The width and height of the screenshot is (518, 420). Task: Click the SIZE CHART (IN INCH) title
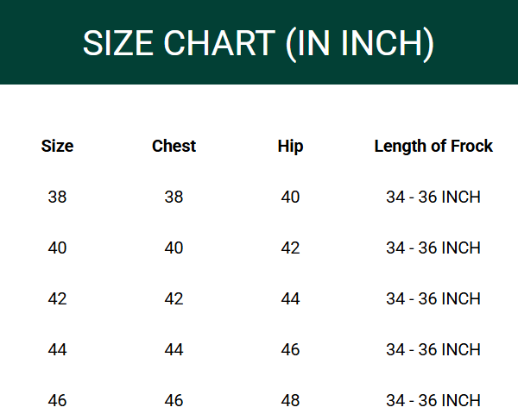(258, 43)
